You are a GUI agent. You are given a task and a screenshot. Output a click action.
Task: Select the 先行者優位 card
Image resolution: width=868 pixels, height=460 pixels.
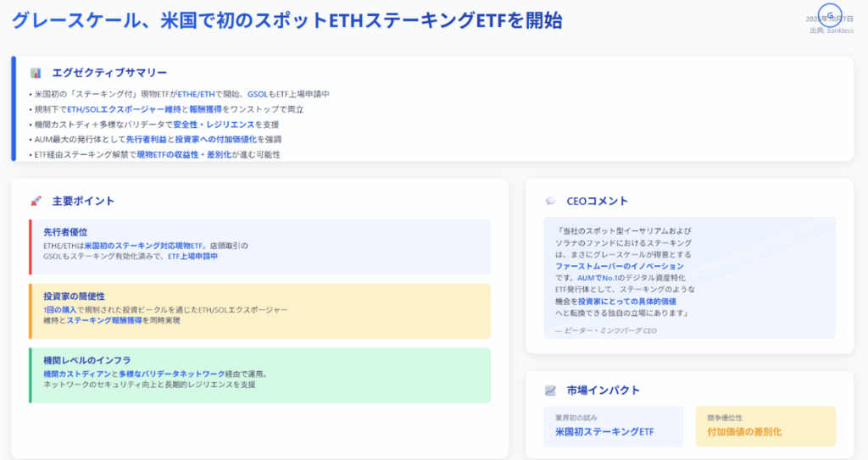259,247
